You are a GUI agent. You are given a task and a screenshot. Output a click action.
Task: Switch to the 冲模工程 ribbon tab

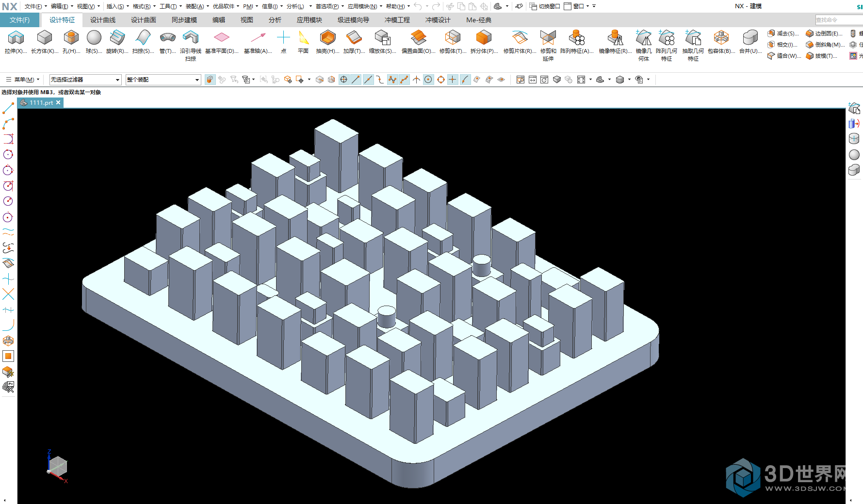tap(397, 20)
